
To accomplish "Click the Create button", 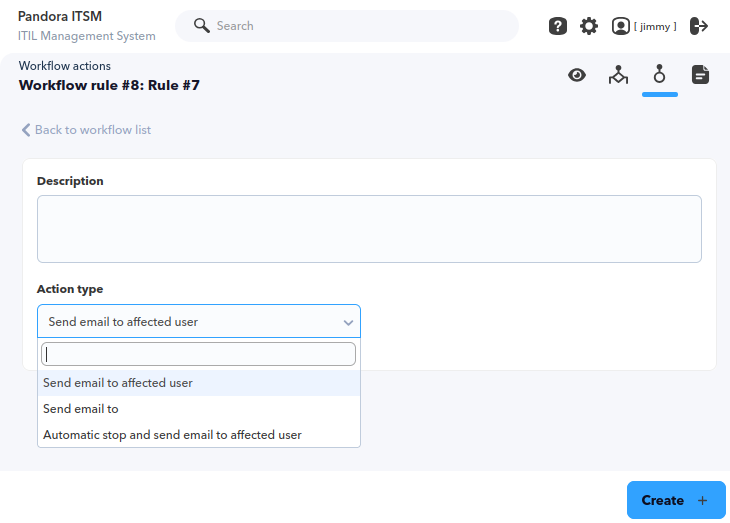I will click(676, 500).
